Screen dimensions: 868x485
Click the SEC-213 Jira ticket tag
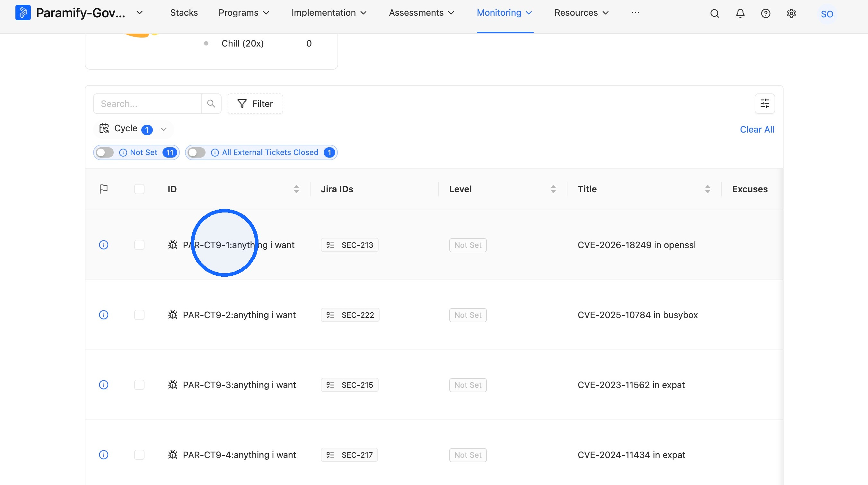(349, 245)
